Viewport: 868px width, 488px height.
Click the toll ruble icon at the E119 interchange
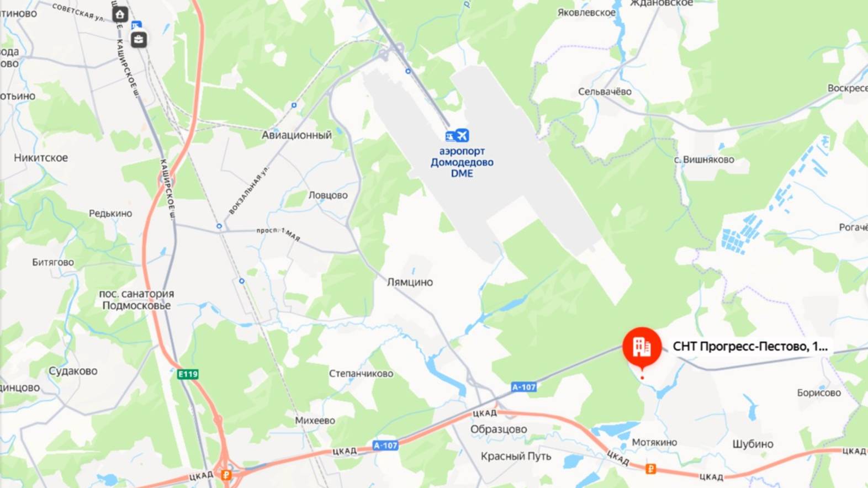(x=226, y=474)
